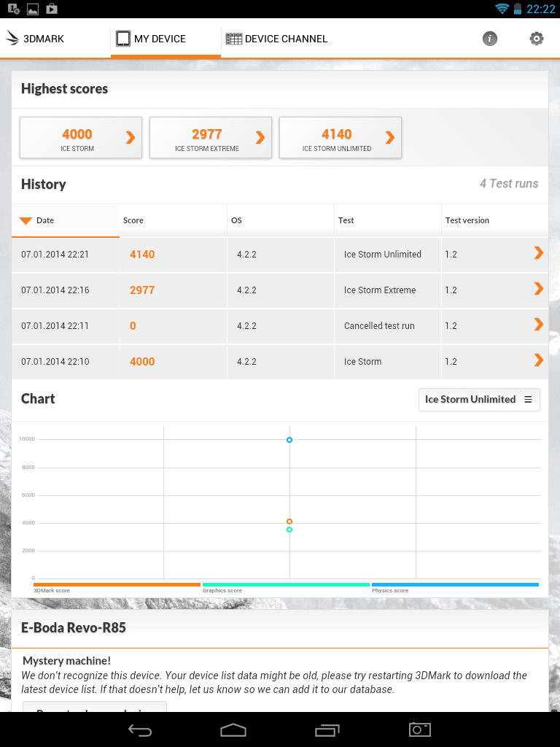560x747 pixels.
Task: Open the info icon in top bar
Action: coord(489,39)
